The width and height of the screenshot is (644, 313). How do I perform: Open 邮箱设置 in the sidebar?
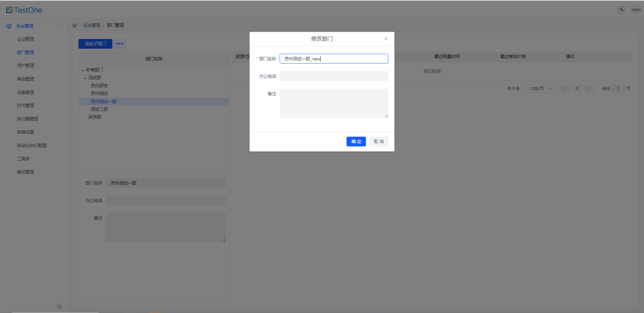pyautogui.click(x=25, y=132)
